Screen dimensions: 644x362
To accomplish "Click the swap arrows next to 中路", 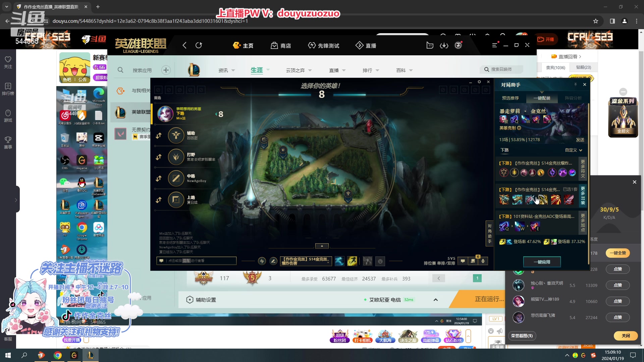I will click(x=159, y=178).
